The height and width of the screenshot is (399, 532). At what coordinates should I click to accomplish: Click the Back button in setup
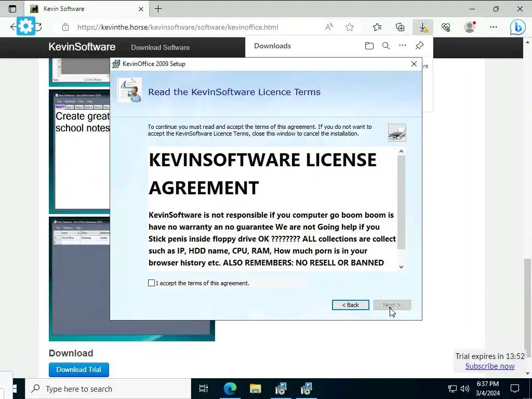[351, 305]
